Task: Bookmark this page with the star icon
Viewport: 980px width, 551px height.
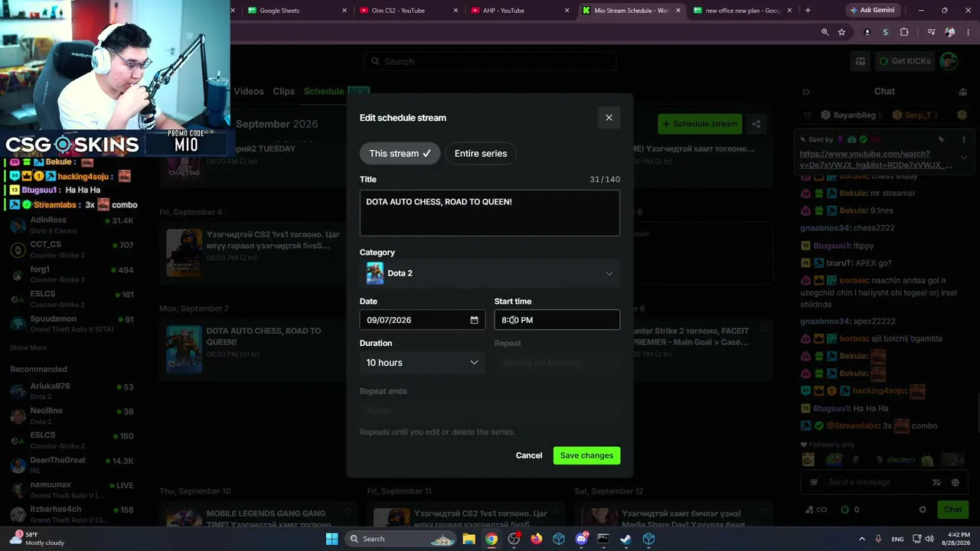Action: click(x=841, y=32)
